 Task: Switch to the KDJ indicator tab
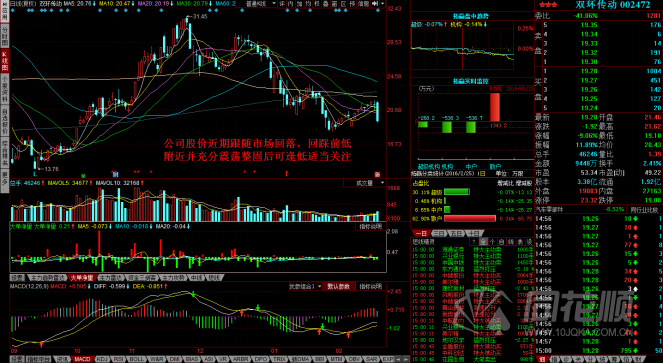coord(102,359)
